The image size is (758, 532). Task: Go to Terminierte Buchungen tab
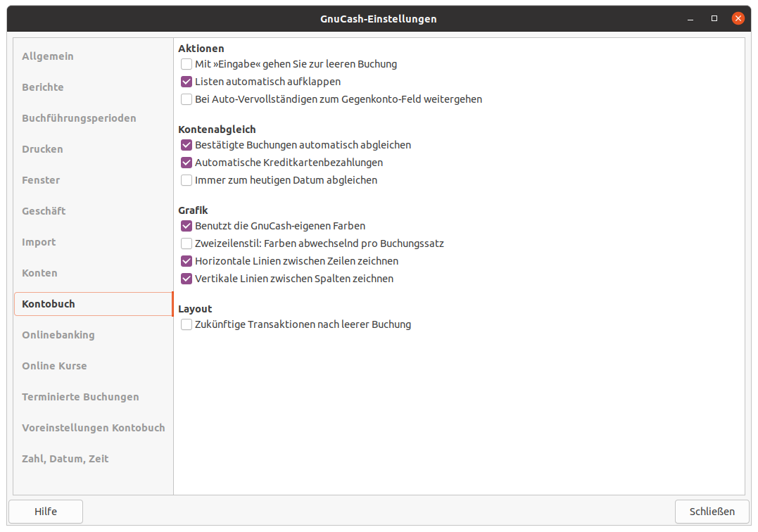80,397
